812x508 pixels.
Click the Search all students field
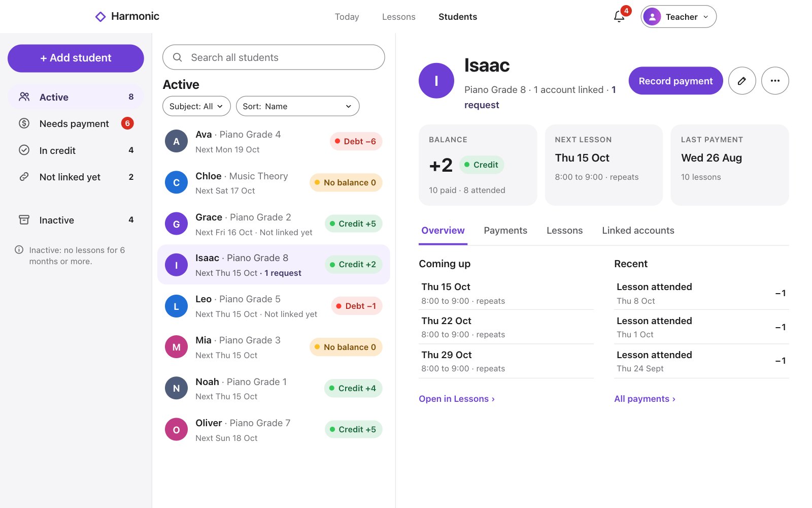point(274,57)
